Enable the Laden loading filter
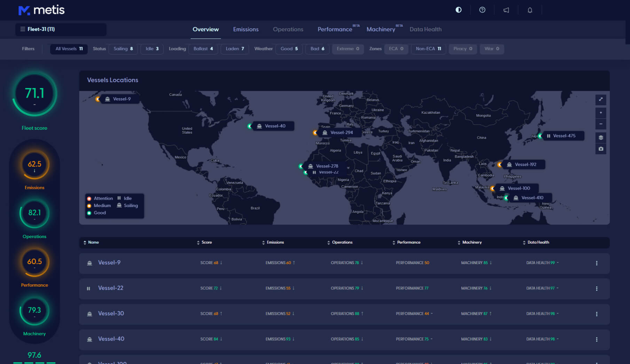630x364 pixels. point(235,49)
